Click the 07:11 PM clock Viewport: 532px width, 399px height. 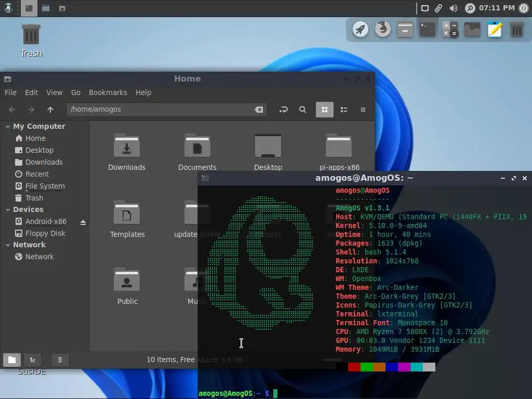click(x=496, y=8)
